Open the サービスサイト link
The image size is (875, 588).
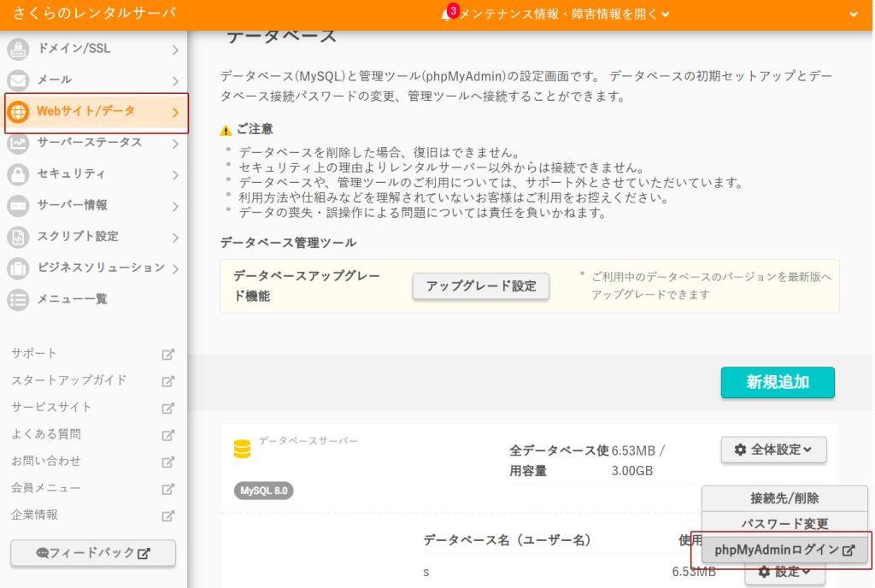click(x=50, y=407)
